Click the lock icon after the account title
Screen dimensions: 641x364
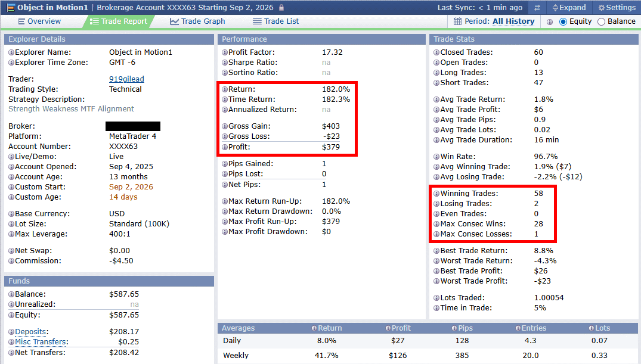[281, 8]
